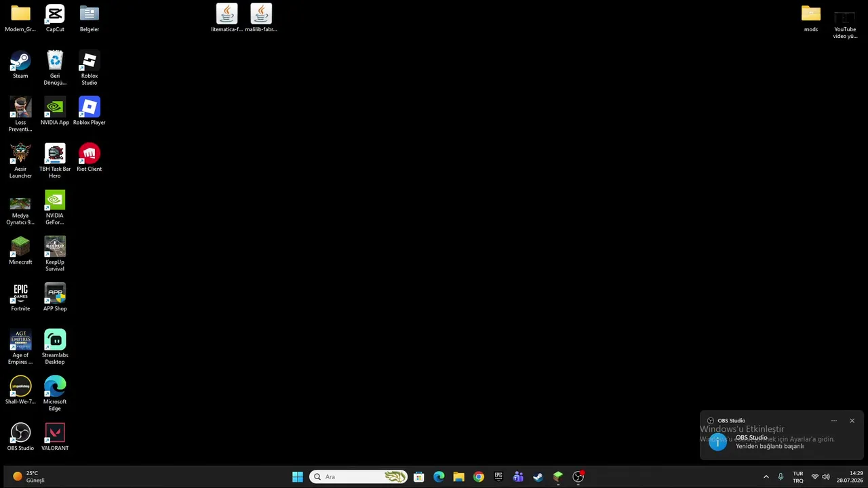Select the Streamlabs Desktop icon

(55, 348)
